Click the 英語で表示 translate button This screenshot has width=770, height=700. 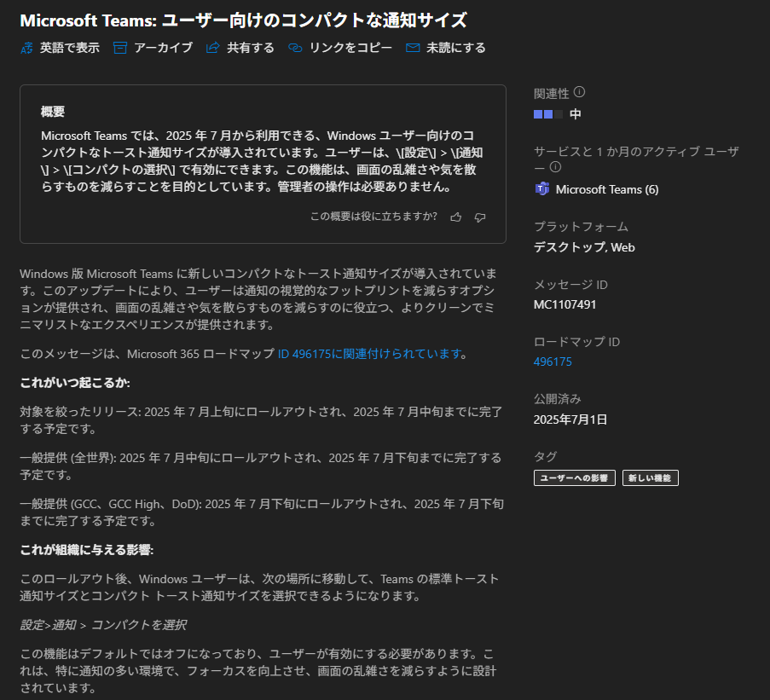coord(60,48)
